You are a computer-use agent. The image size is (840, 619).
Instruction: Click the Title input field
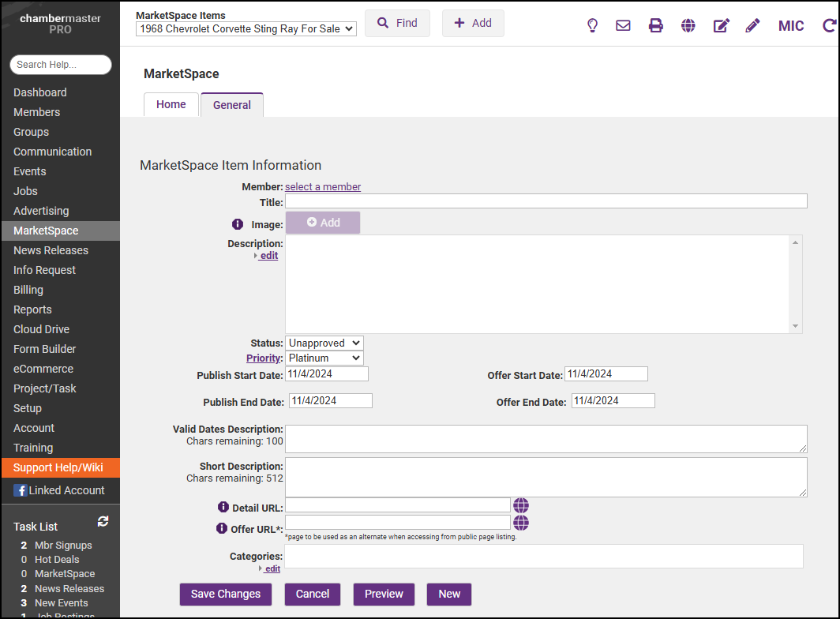coord(546,201)
